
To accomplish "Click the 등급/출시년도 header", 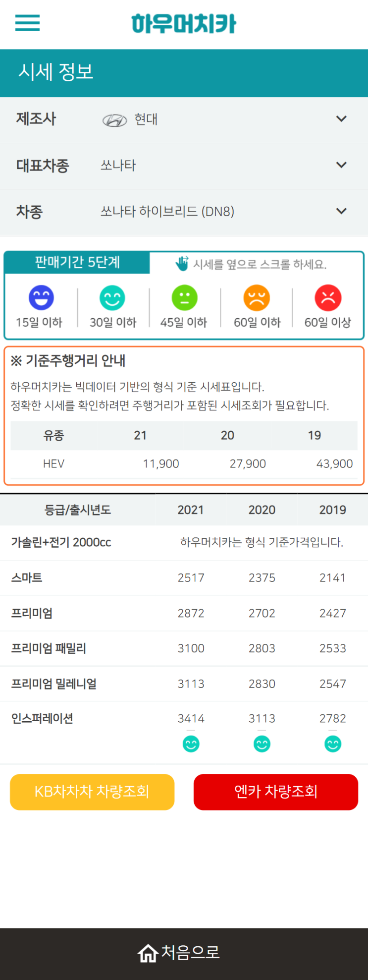I will pyautogui.click(x=78, y=510).
